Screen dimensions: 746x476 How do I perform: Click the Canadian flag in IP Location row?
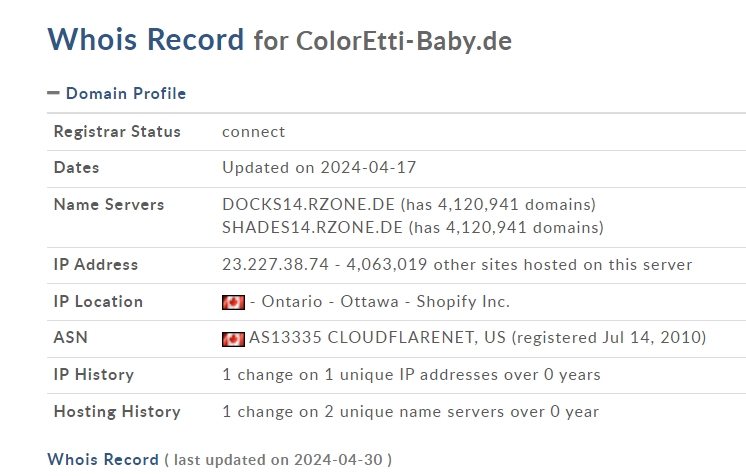pyautogui.click(x=233, y=302)
